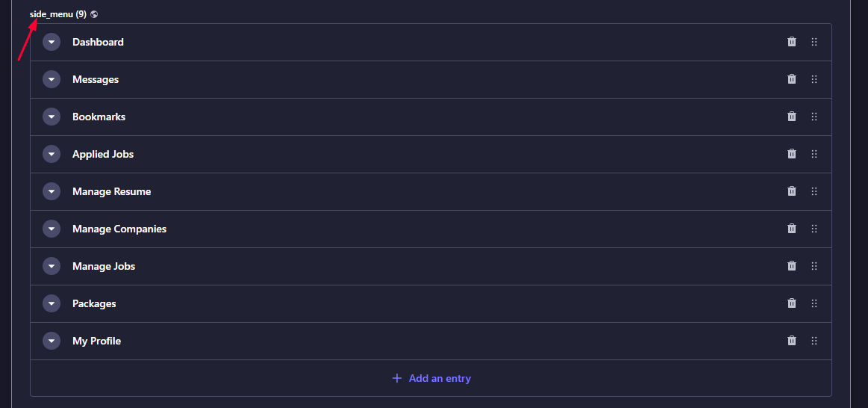Delete the Manage Resume entry
This screenshot has height=408, width=868.
point(792,191)
